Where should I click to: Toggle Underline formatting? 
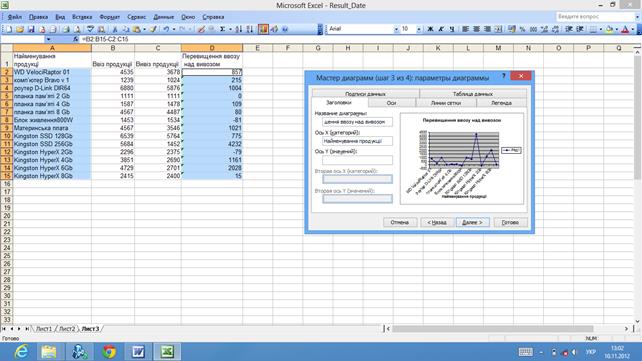point(452,29)
